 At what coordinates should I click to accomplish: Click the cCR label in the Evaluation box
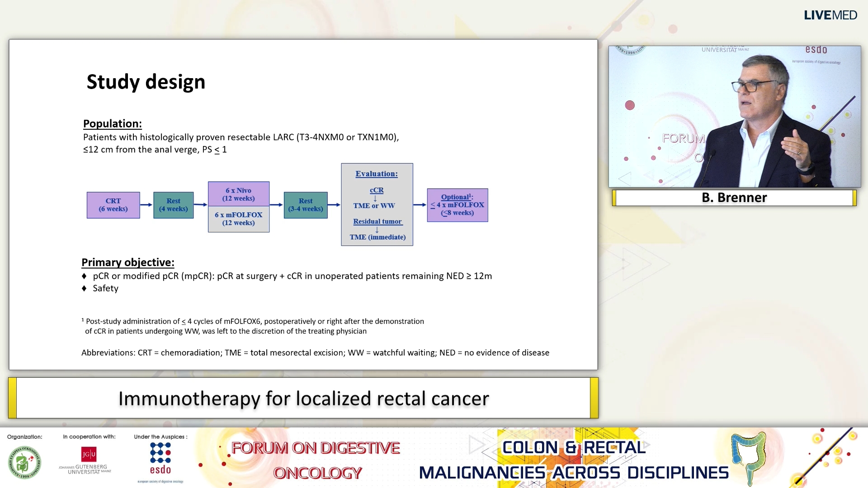[x=377, y=190]
